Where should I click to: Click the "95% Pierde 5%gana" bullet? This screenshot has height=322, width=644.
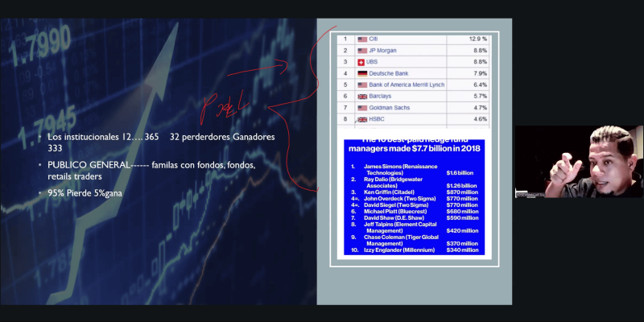(87, 193)
